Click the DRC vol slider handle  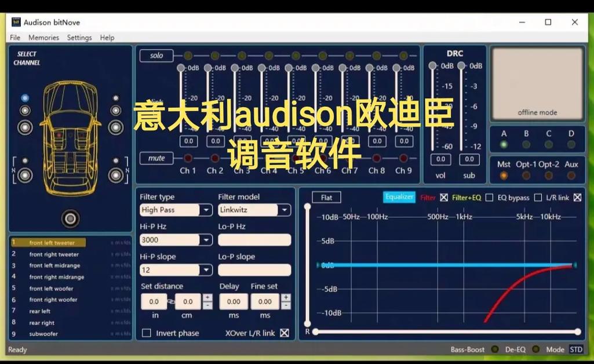pos(432,65)
